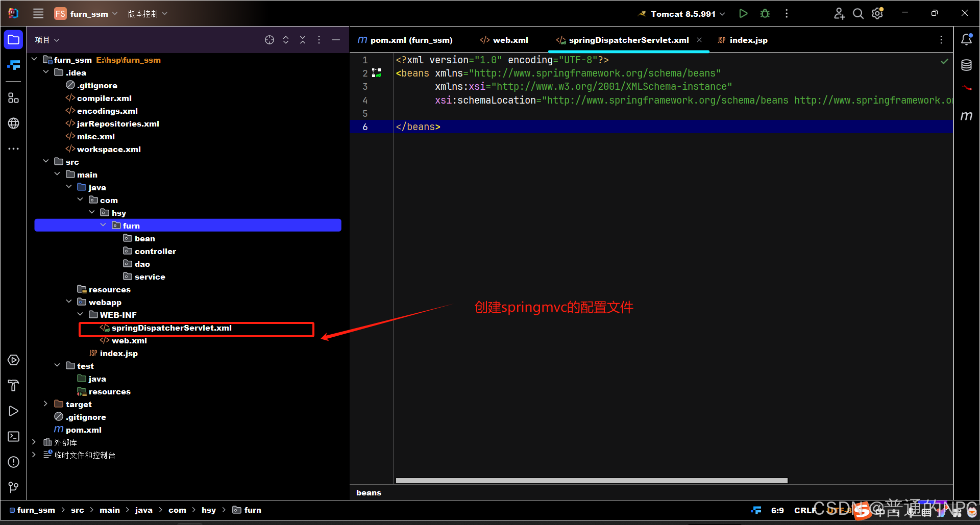Screen dimensions: 980x525
Task: Click the hsy breadcrumb in navigation bar
Action: pyautogui.click(x=209, y=510)
